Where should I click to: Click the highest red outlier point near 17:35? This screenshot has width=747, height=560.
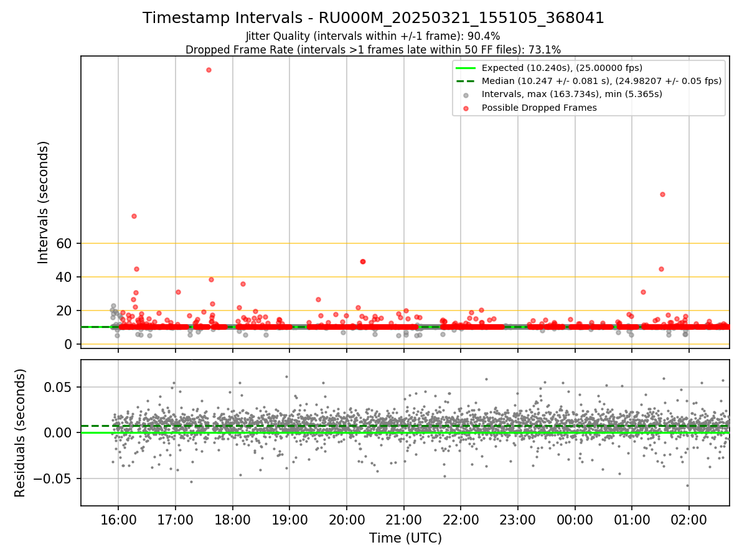209,70
